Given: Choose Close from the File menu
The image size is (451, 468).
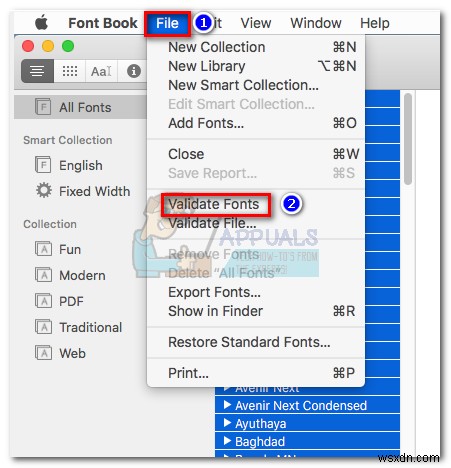Looking at the screenshot, I should 256,154.
